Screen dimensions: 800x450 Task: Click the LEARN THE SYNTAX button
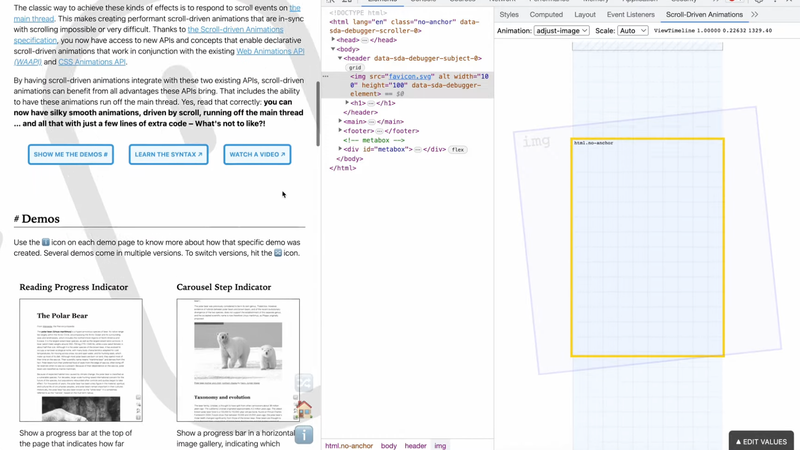tap(168, 155)
